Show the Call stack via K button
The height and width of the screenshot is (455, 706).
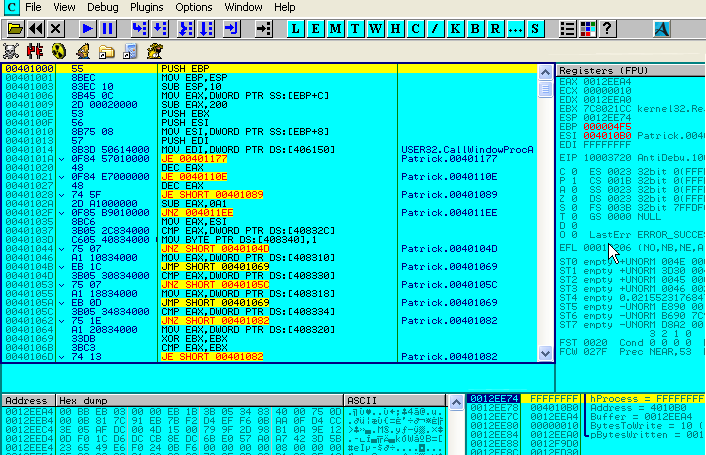pyautogui.click(x=452, y=29)
